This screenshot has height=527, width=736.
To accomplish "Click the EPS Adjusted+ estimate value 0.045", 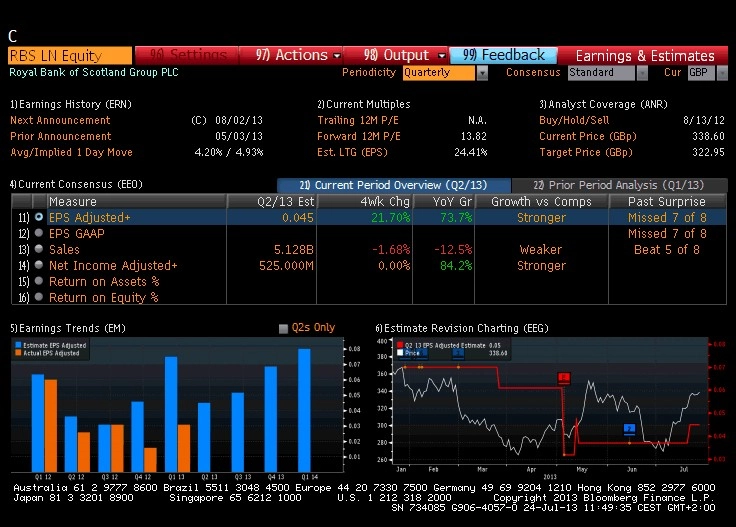I will click(298, 218).
